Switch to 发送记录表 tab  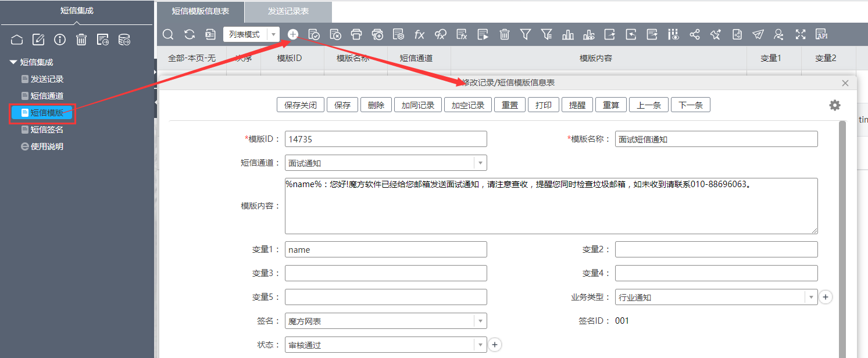(288, 11)
